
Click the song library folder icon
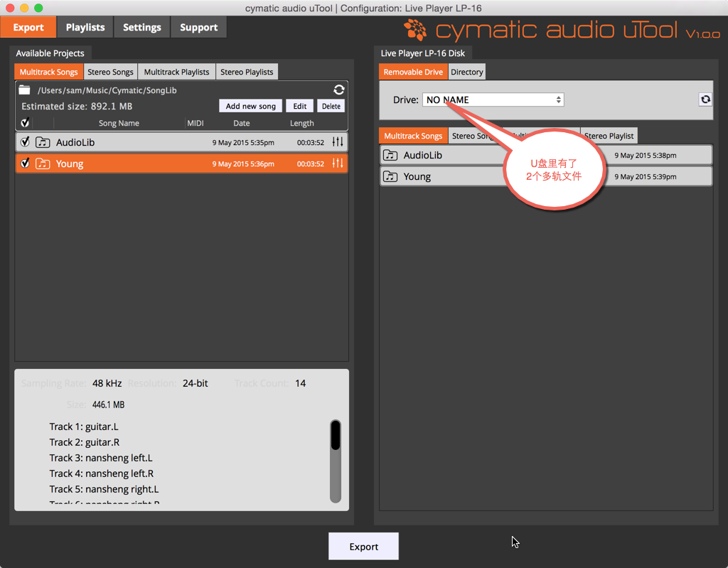(25, 90)
